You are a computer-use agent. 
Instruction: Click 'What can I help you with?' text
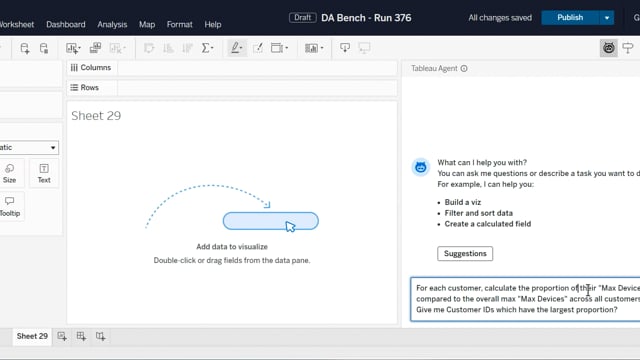coord(482,162)
